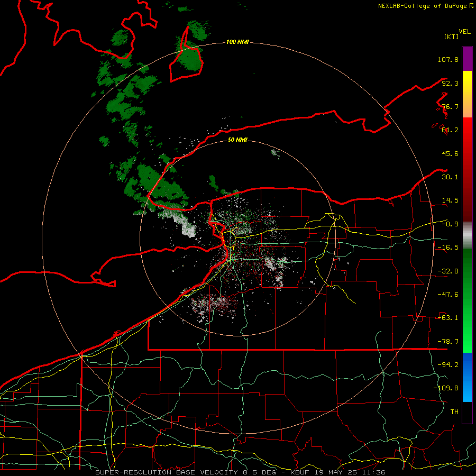Click the TH legend label
The height and width of the screenshot is (476, 476).
pyautogui.click(x=454, y=412)
